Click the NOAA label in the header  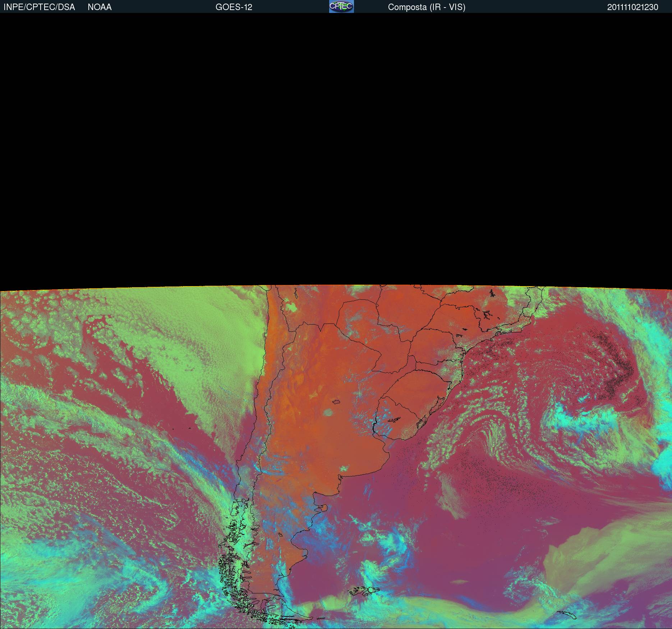(100, 7)
